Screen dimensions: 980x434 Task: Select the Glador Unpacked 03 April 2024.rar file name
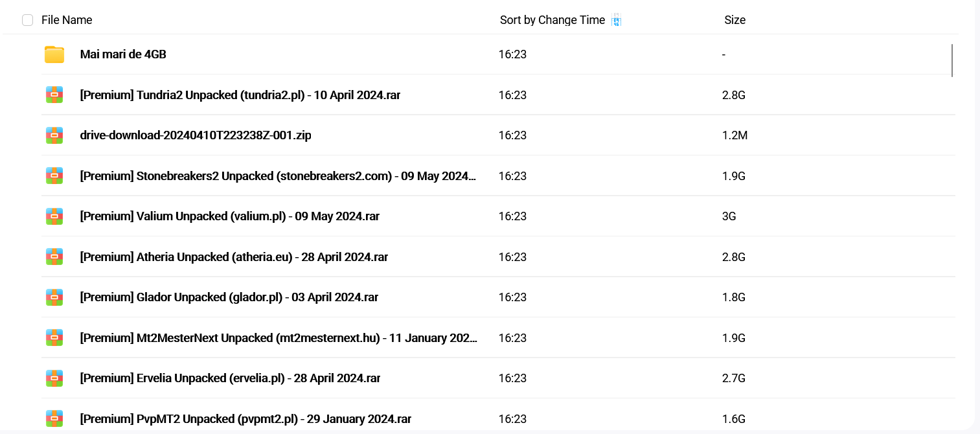(229, 297)
